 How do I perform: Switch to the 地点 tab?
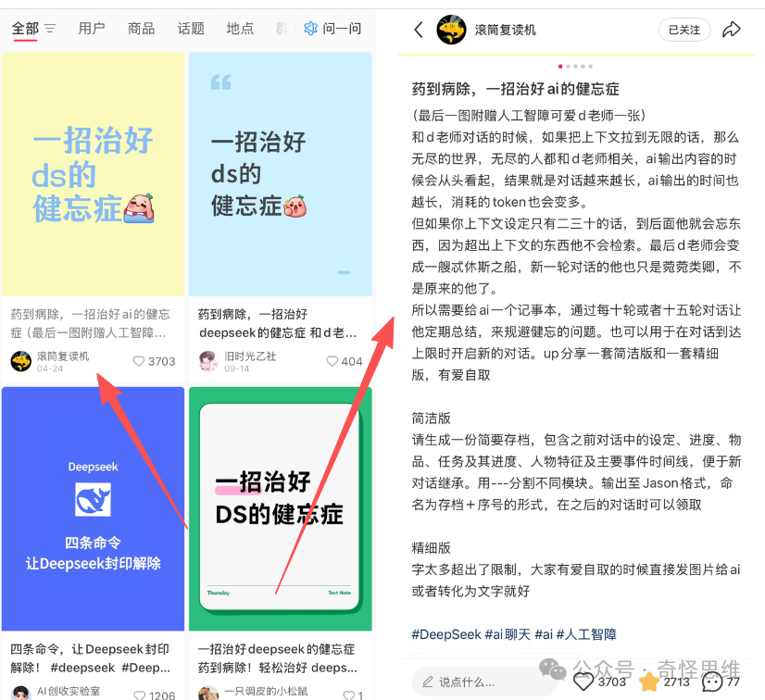240,28
